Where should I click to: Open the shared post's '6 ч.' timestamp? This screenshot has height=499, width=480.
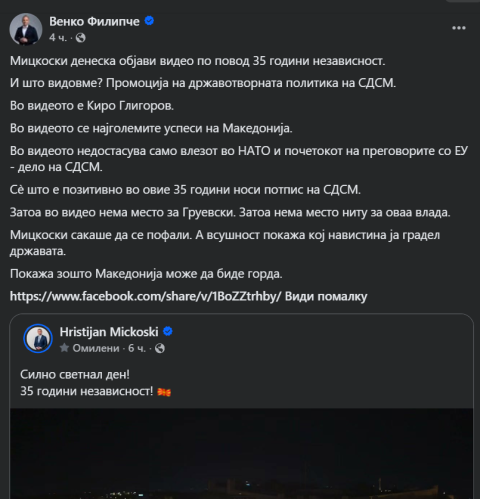(x=137, y=348)
